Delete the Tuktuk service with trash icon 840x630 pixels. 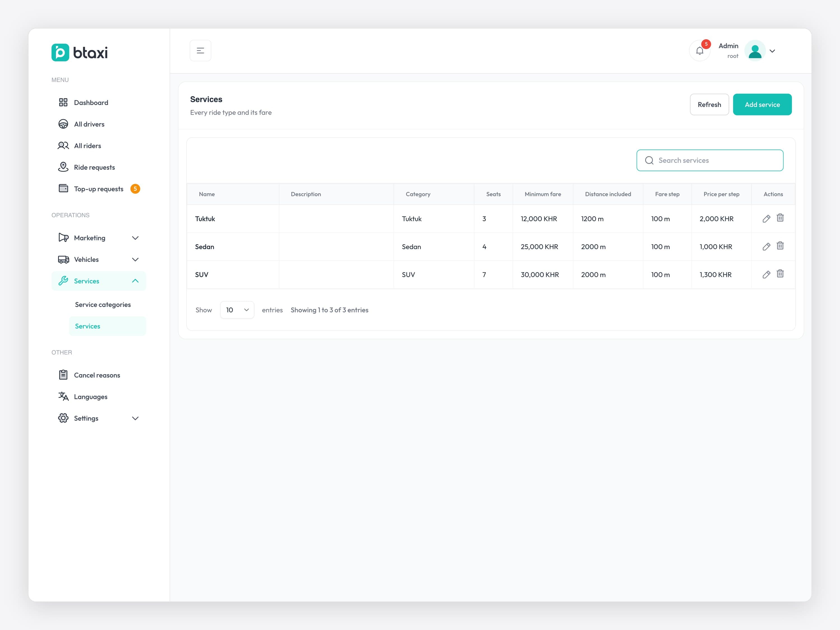point(780,218)
